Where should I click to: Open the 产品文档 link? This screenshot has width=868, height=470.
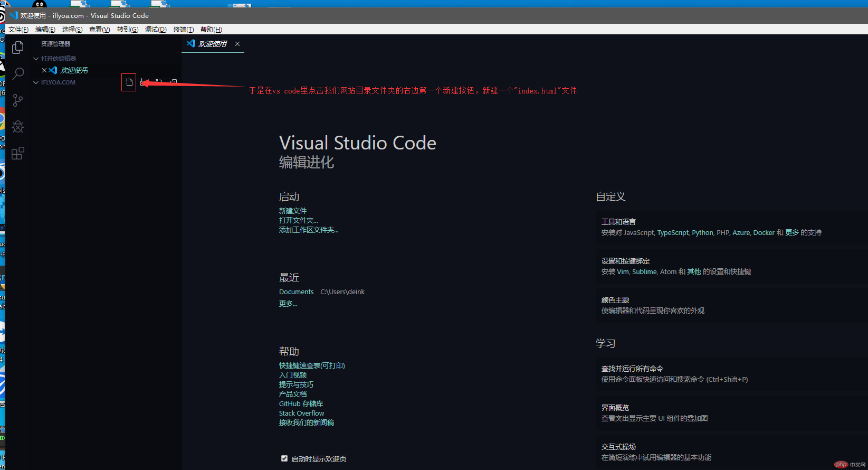pyautogui.click(x=293, y=394)
